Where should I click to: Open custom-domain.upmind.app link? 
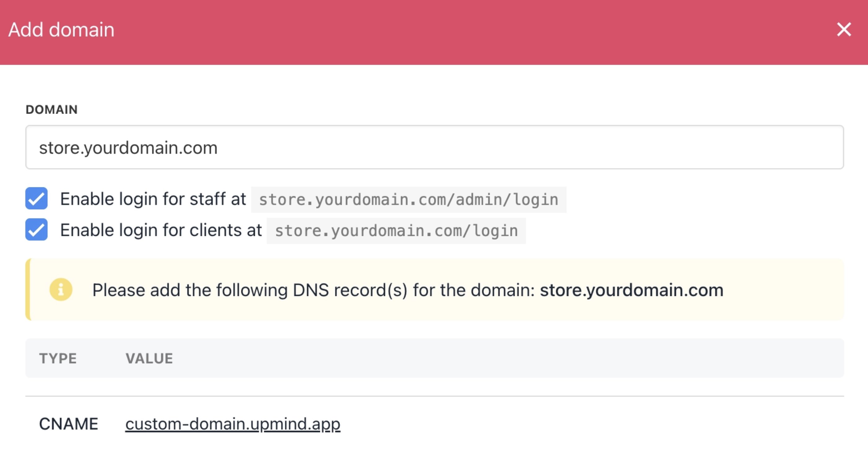coord(233,424)
